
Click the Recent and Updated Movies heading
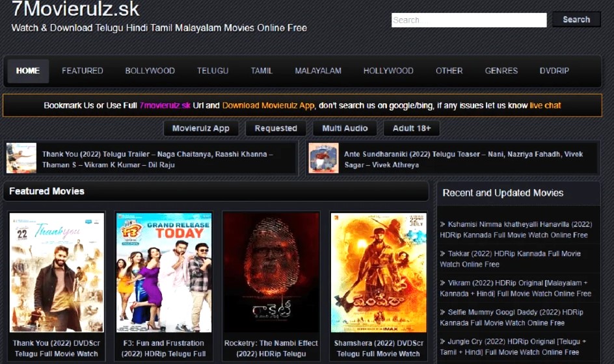503,193
